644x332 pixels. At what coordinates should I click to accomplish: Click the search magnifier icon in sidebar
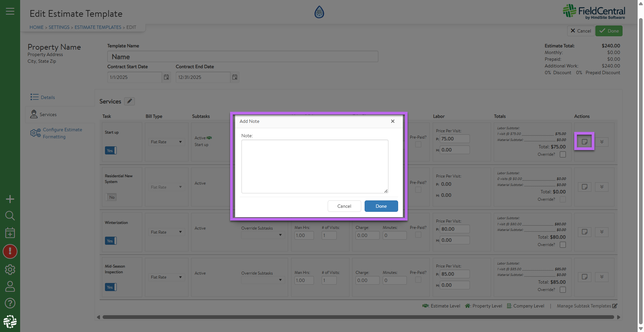(x=10, y=216)
